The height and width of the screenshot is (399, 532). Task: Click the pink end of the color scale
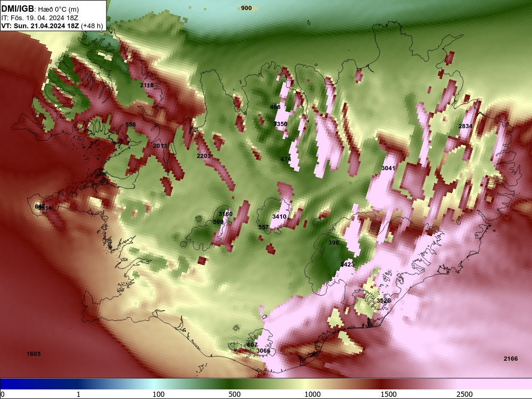coord(495,384)
